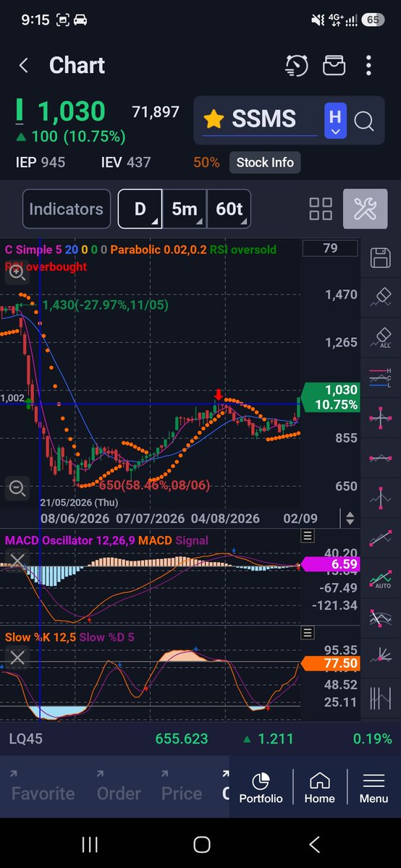Select the fan lines drawing tool
The height and width of the screenshot is (868, 401).
pyautogui.click(x=381, y=658)
